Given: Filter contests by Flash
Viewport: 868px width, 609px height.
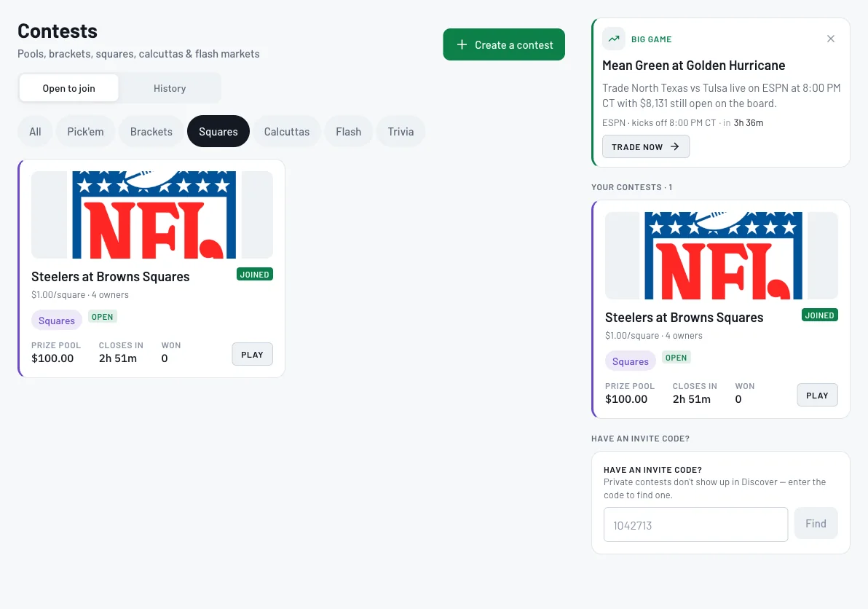Looking at the screenshot, I should point(348,131).
